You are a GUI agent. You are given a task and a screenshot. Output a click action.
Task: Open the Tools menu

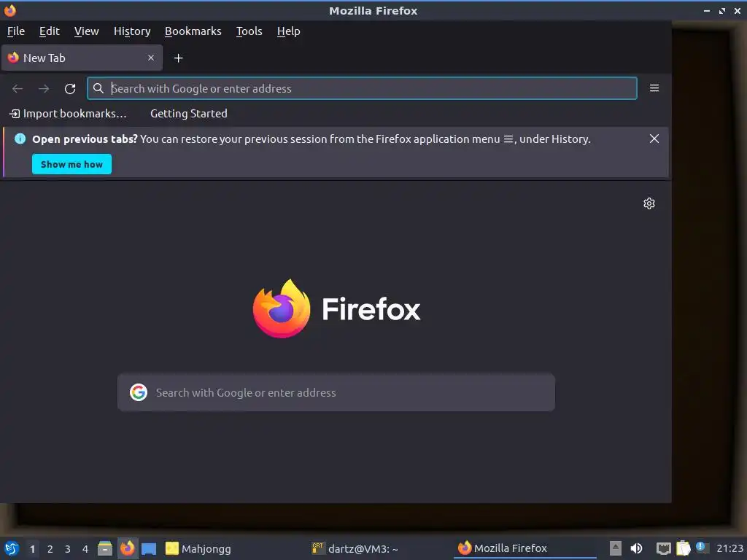point(249,31)
